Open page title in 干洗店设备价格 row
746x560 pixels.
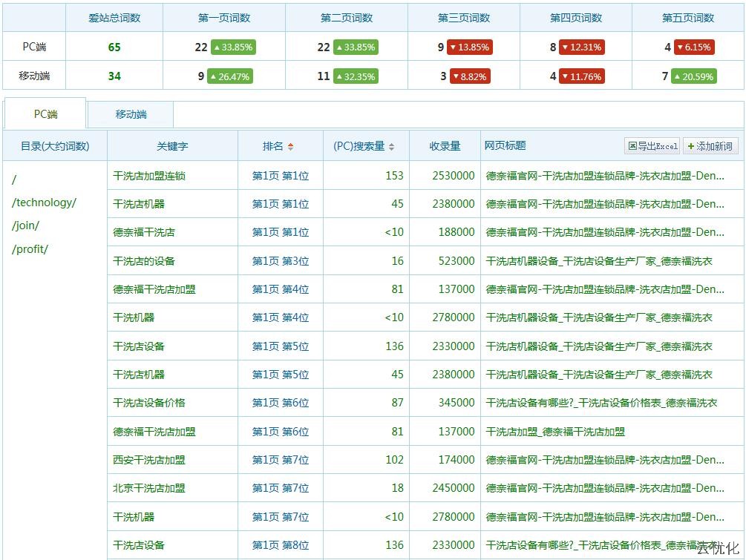601,403
